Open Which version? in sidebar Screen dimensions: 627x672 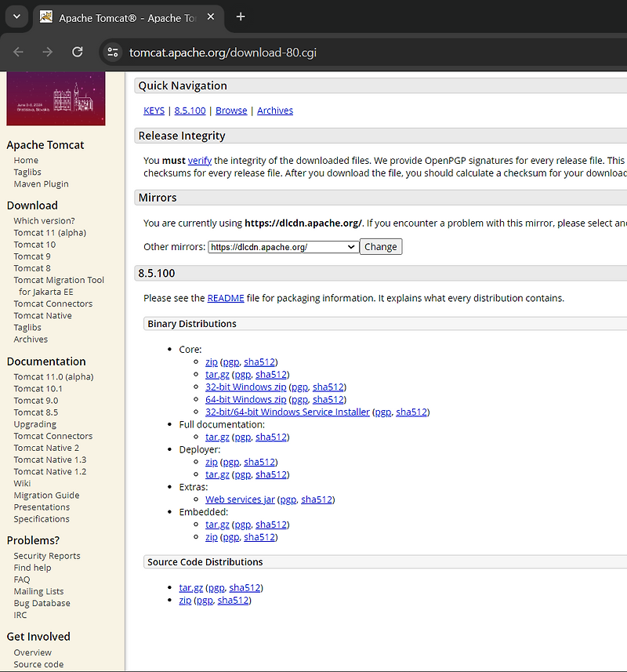44,220
